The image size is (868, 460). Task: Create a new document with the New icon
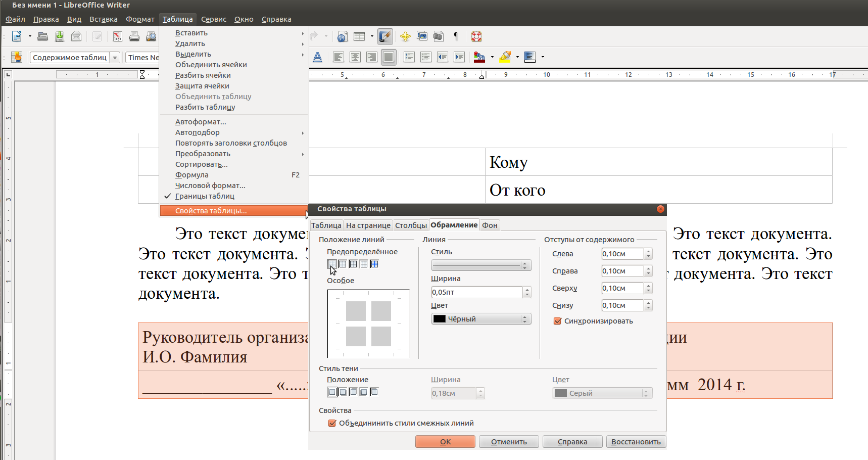tap(17, 36)
